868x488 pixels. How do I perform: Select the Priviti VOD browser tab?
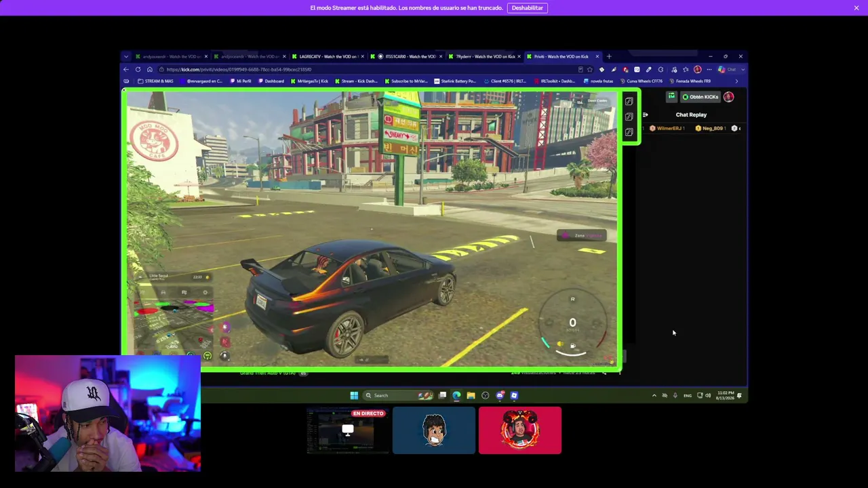pyautogui.click(x=562, y=56)
